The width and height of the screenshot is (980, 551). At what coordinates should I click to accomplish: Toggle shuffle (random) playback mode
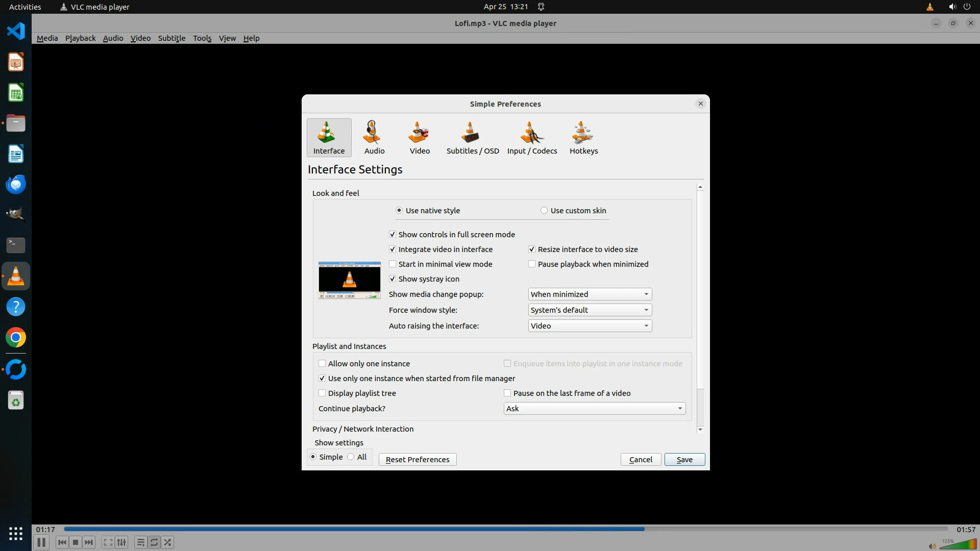point(168,542)
